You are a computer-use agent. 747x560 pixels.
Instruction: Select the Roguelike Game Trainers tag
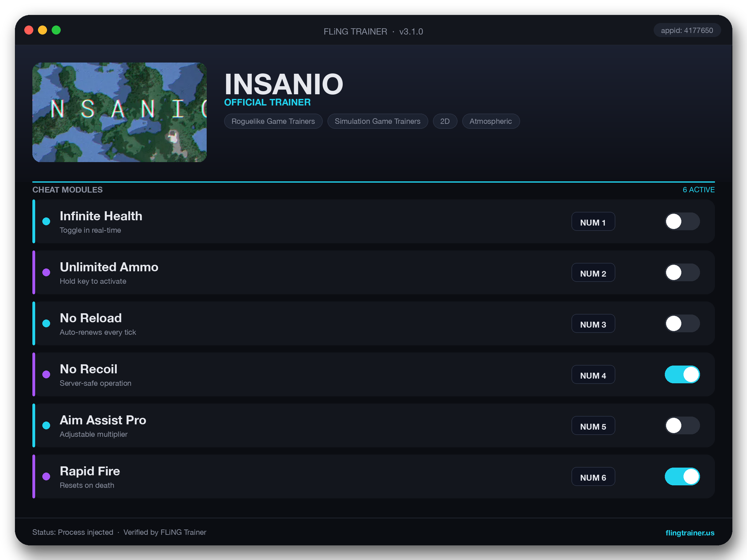pos(273,121)
